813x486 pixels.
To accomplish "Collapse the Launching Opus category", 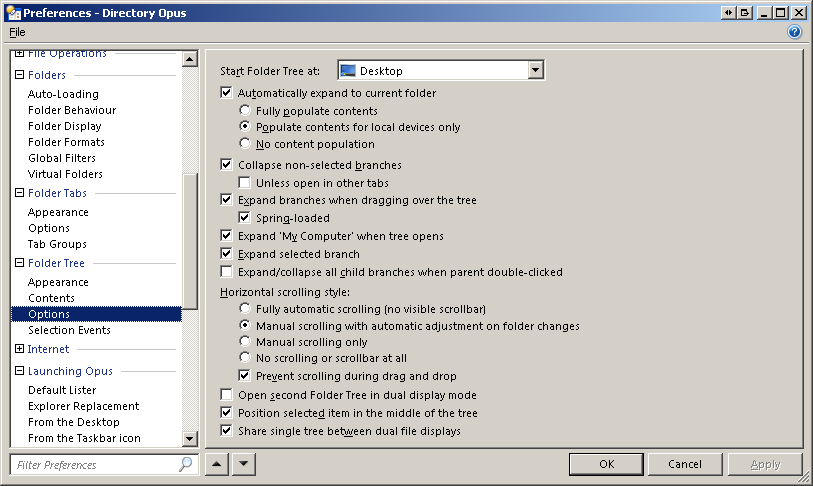I will click(x=19, y=370).
